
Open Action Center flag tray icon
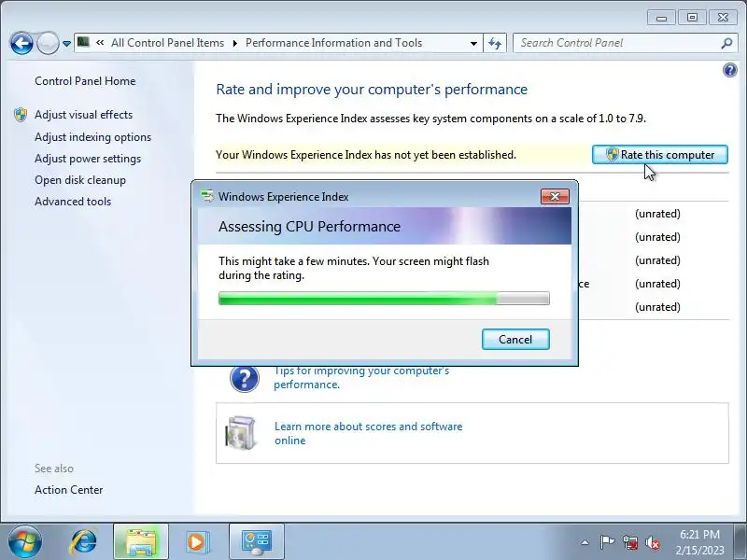click(606, 542)
